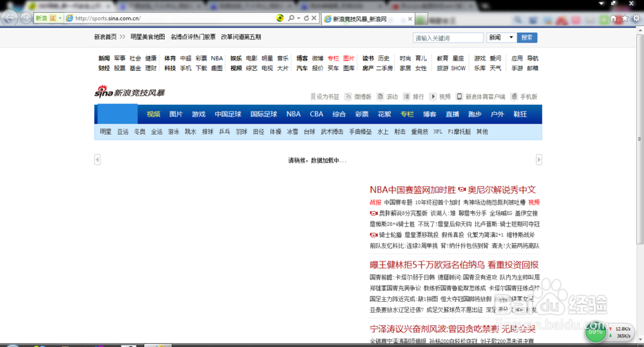This screenshot has height=347, width=644.
Task: Open Favorites with the star icon
Action: pos(625,19)
